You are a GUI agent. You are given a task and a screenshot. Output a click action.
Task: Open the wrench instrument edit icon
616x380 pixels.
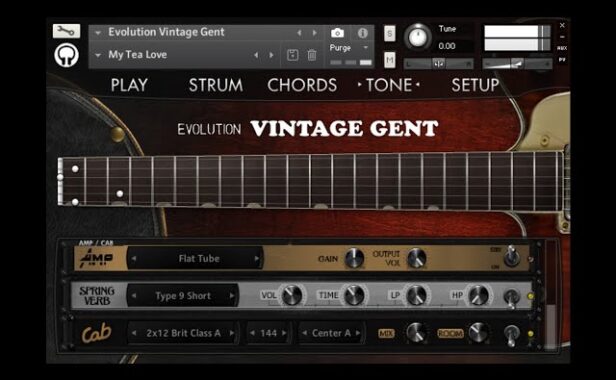coord(66,31)
